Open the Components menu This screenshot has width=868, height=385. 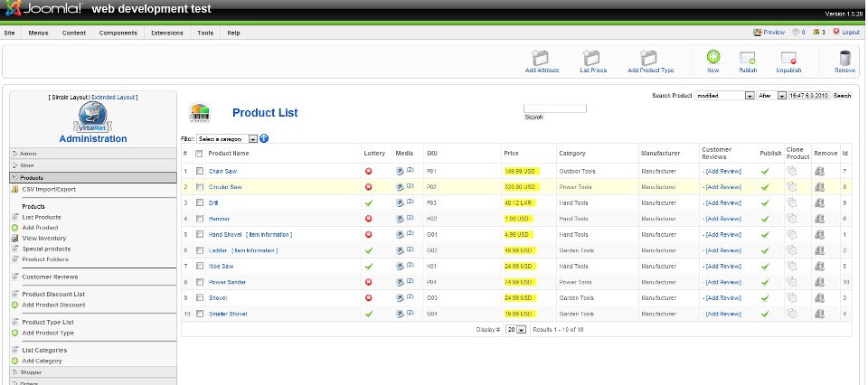click(x=119, y=33)
